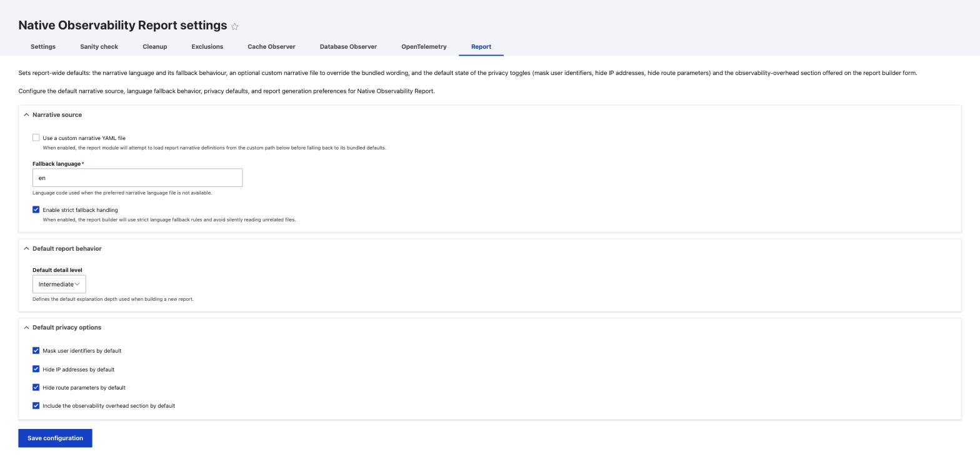Click the Fallback language input field

coord(137,178)
